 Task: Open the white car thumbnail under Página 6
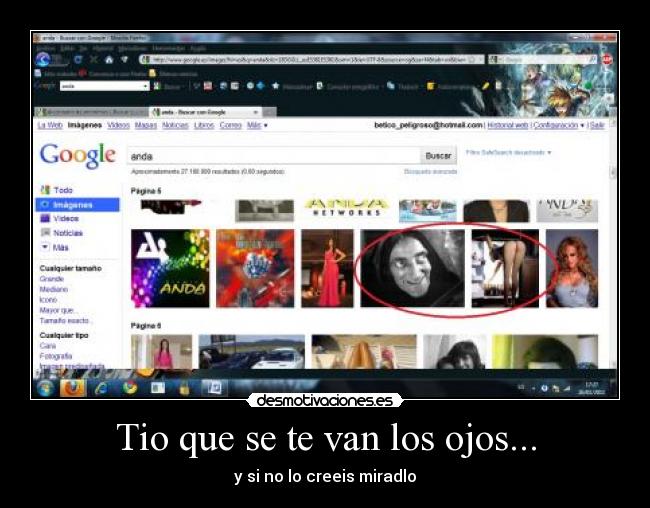coord(252,352)
